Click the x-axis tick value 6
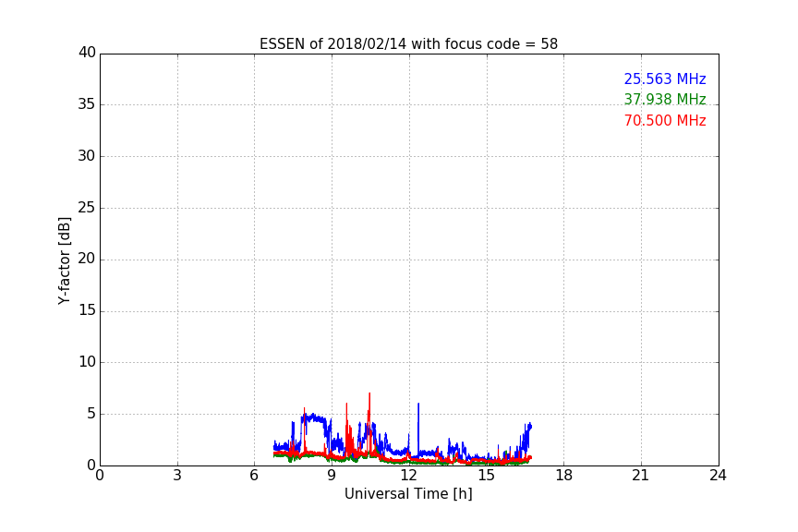Image resolution: width=798 pixels, height=532 pixels. tap(254, 476)
